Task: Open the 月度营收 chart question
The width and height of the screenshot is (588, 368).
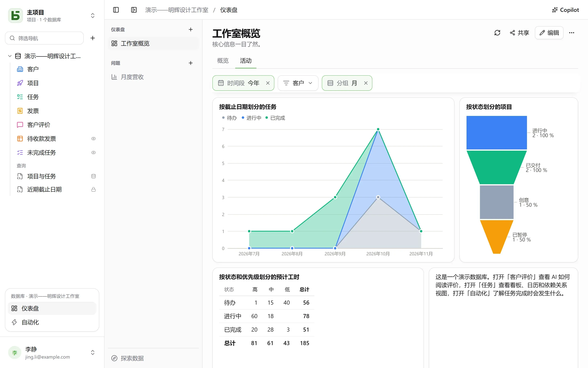Action: coord(153,77)
